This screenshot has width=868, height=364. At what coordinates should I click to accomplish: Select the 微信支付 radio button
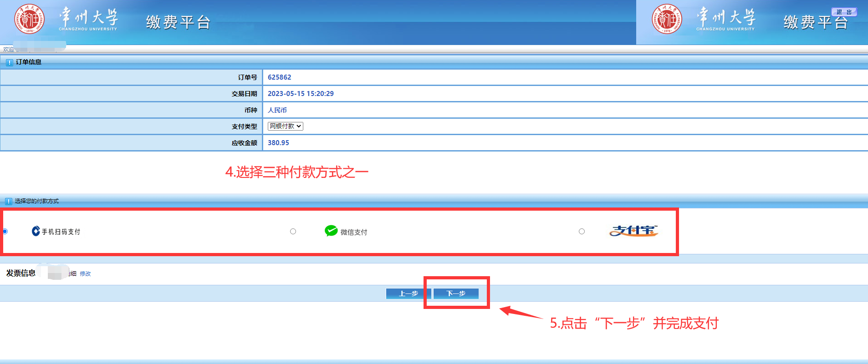(x=293, y=232)
